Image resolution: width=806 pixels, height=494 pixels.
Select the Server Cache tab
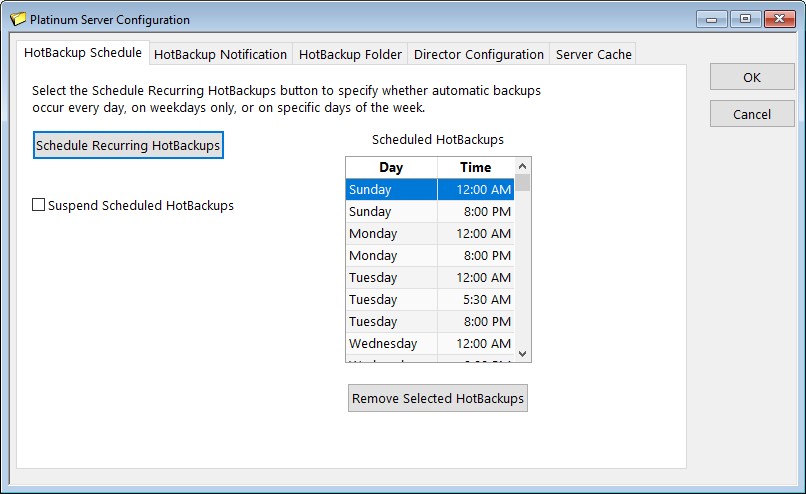pyautogui.click(x=593, y=54)
